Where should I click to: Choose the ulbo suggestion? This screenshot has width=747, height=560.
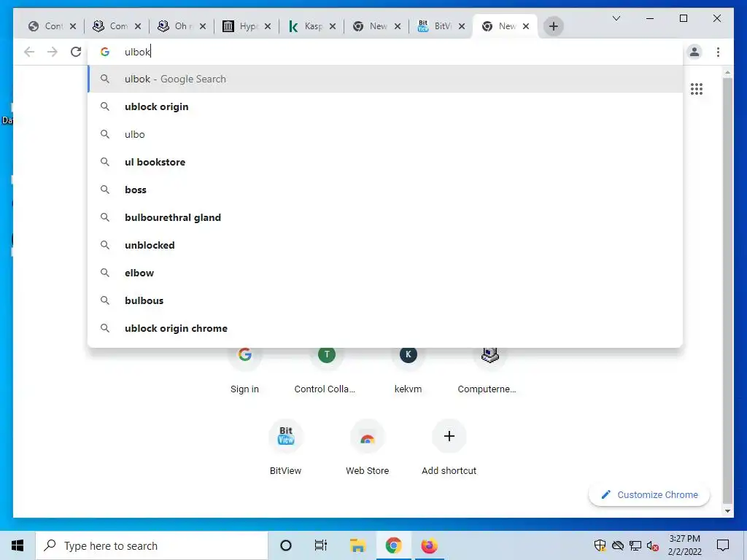tap(385, 134)
